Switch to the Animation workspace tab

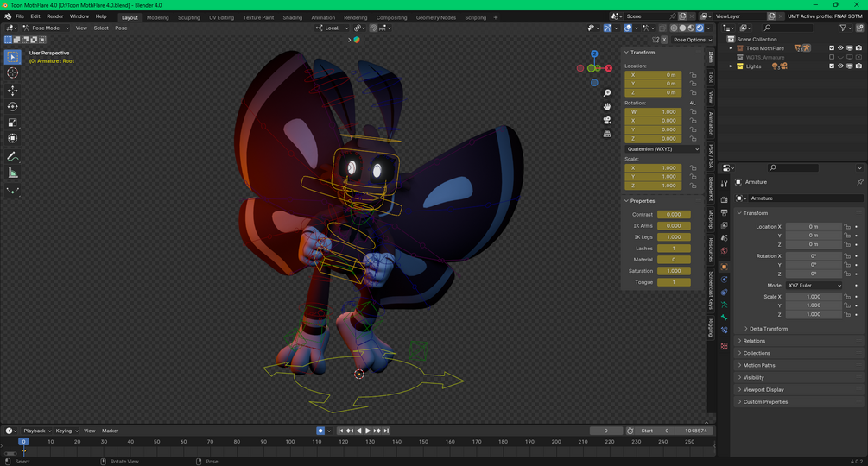pyautogui.click(x=323, y=17)
